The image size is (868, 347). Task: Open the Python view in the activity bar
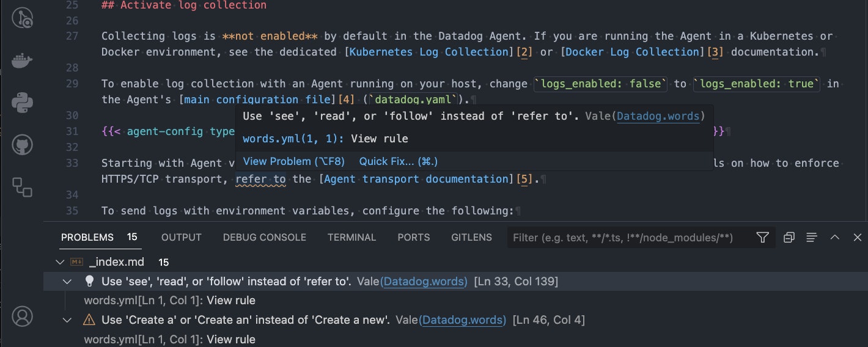point(23,103)
